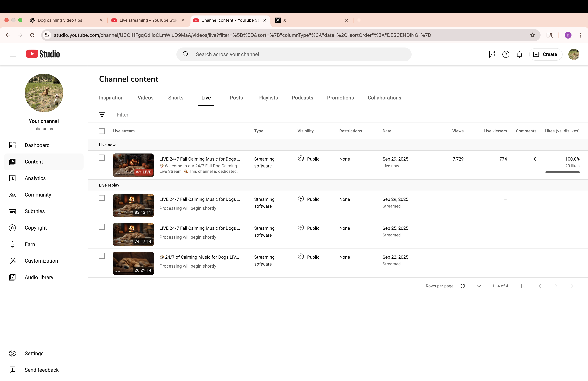Open Analytics from the sidebar
This screenshot has width=588, height=381.
tap(35, 178)
